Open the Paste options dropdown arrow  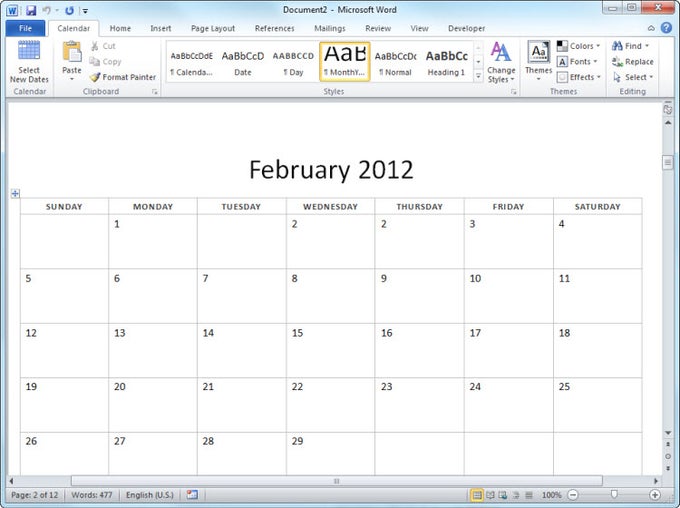point(72,79)
